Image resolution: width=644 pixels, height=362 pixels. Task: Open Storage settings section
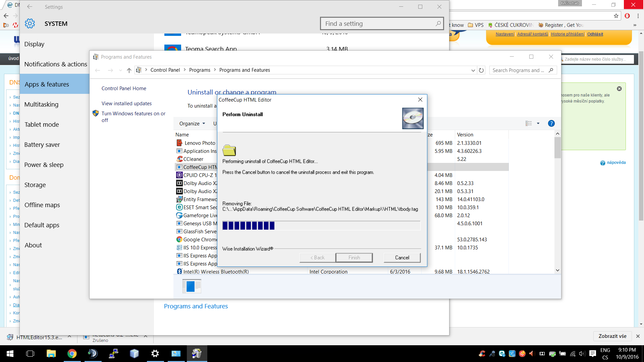point(35,185)
